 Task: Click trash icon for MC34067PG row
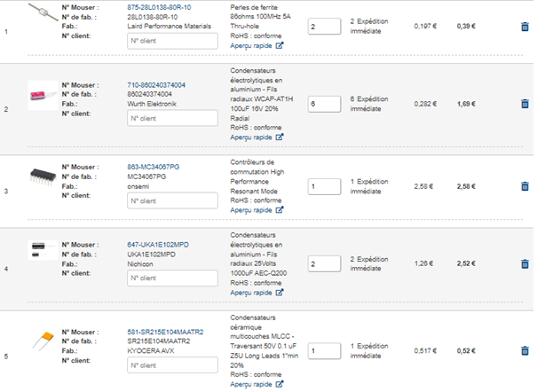pyautogui.click(x=524, y=187)
